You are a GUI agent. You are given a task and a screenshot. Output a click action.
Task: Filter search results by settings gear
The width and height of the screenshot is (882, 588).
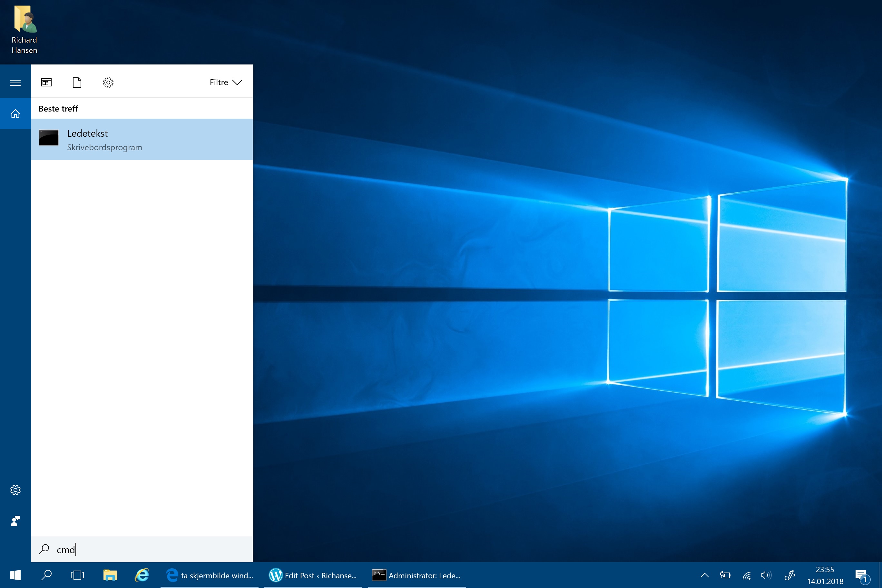[108, 83]
